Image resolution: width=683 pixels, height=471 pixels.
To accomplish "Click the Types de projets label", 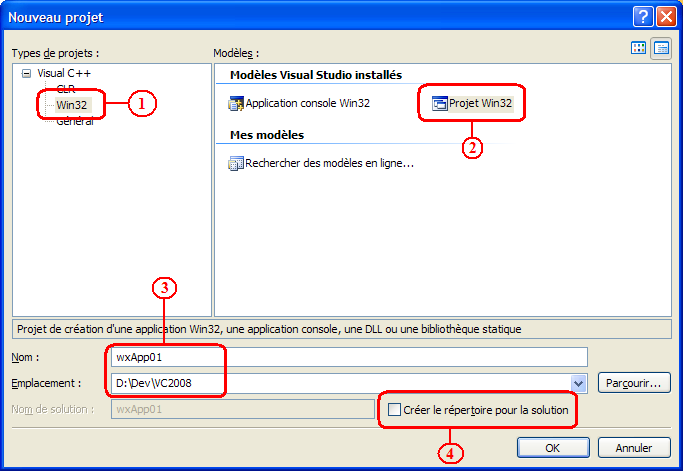I will pos(55,53).
